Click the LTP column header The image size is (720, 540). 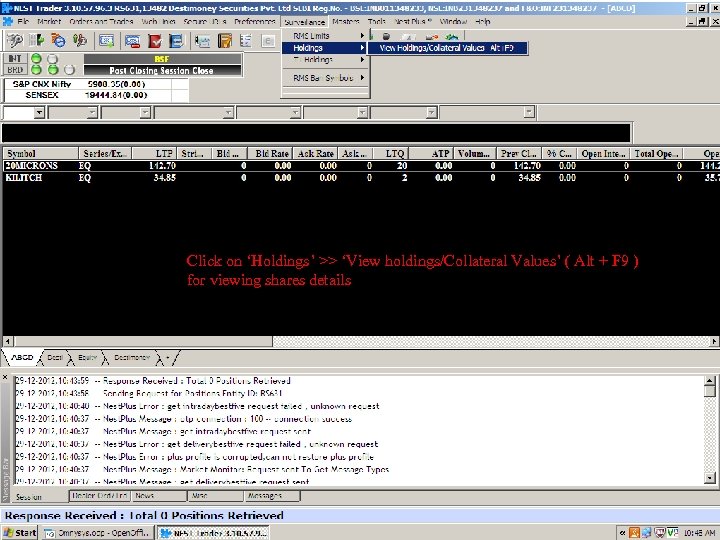point(155,153)
